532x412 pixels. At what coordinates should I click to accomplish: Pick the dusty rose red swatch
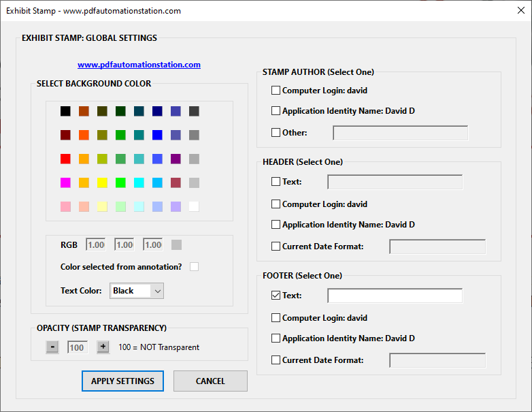pyautogui.click(x=176, y=183)
